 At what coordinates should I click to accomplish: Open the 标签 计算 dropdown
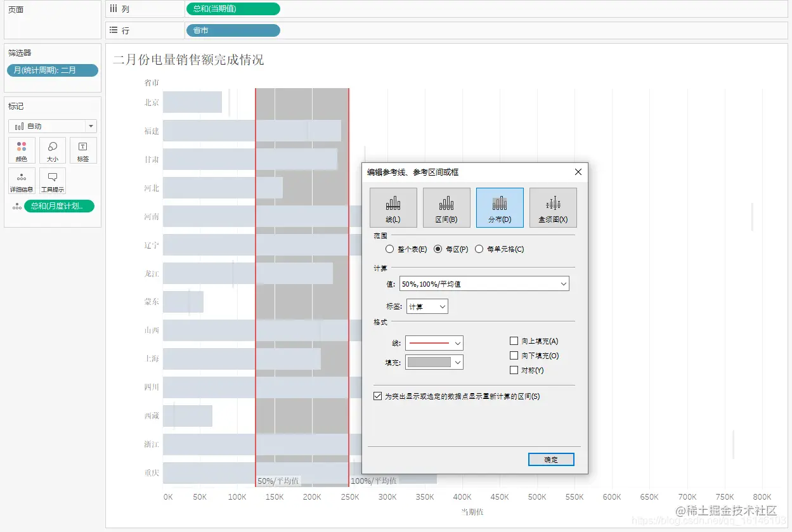427,306
